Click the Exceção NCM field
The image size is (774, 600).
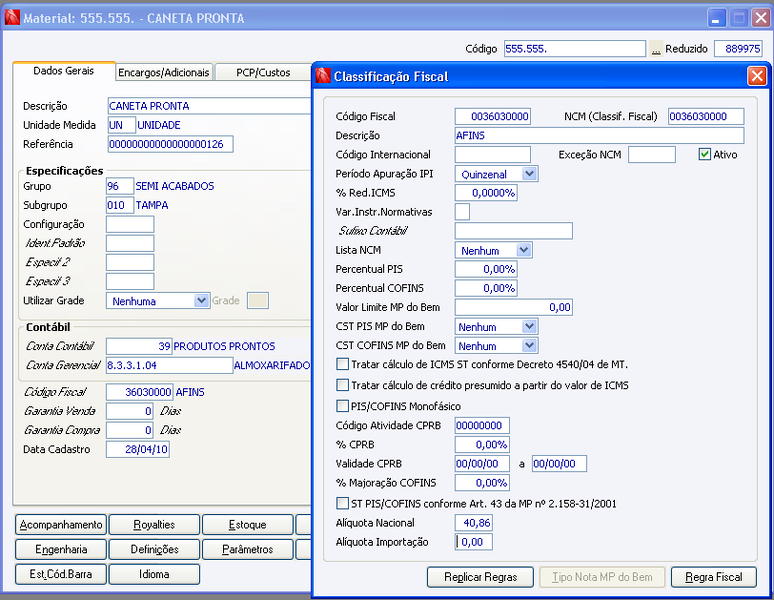(652, 154)
